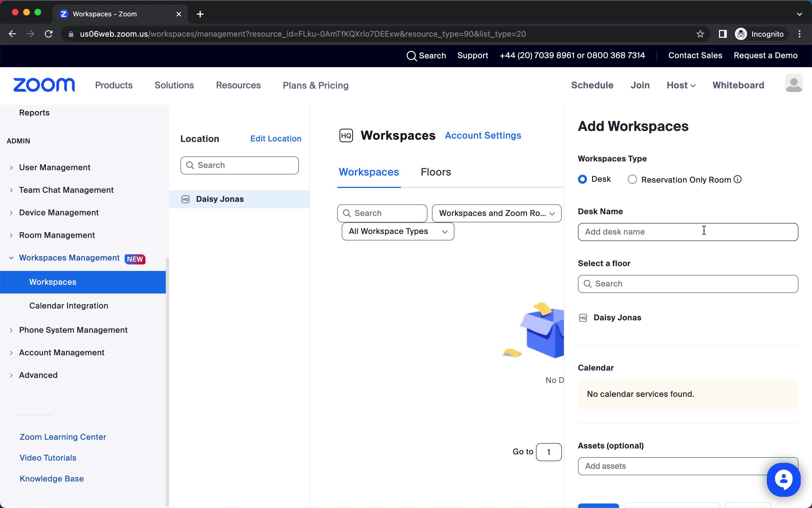The height and width of the screenshot is (508, 812).
Task: Click Request a Demo
Action: [x=765, y=55]
